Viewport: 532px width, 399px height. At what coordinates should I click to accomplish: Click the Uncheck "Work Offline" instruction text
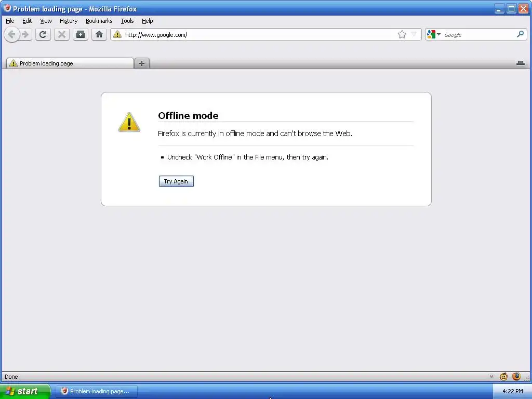(248, 157)
